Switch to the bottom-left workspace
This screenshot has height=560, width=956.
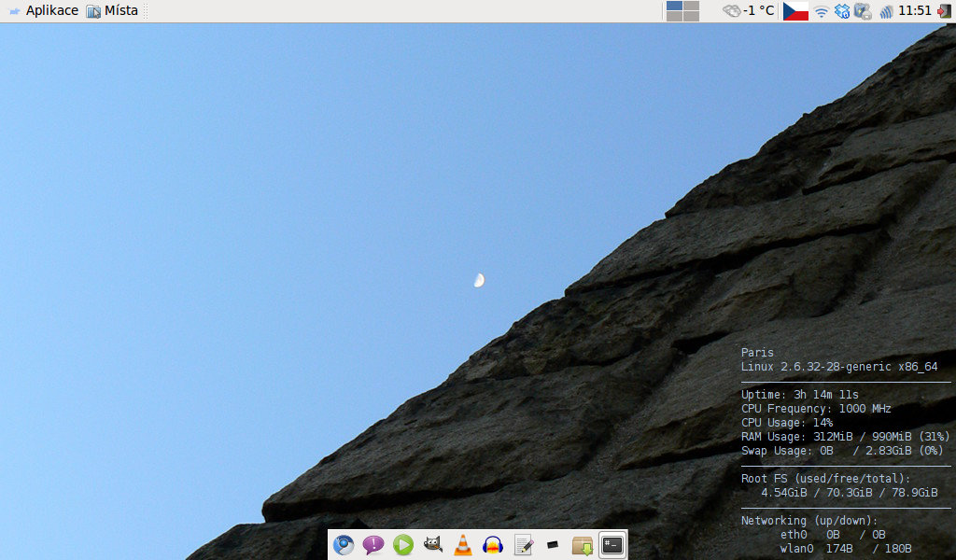pyautogui.click(x=674, y=16)
